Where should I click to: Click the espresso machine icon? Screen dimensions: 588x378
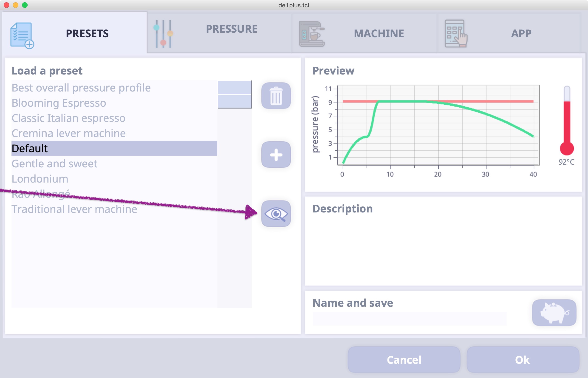(312, 34)
